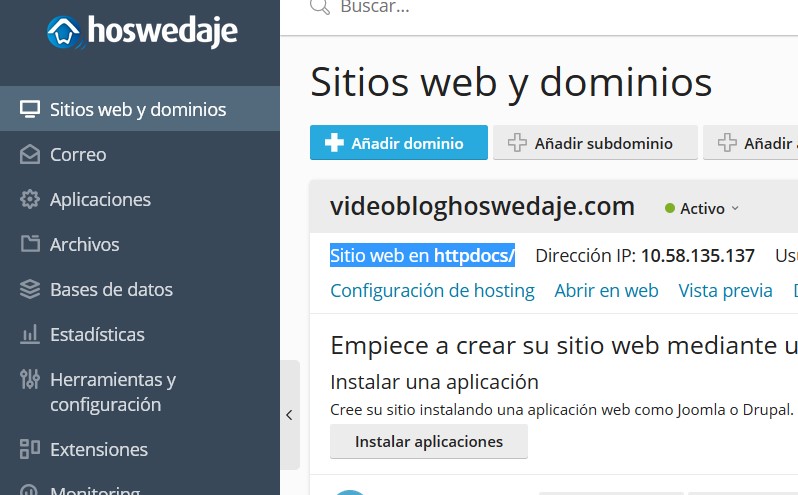
Task: Click the Cree su sitio instalando description text
Action: (562, 410)
